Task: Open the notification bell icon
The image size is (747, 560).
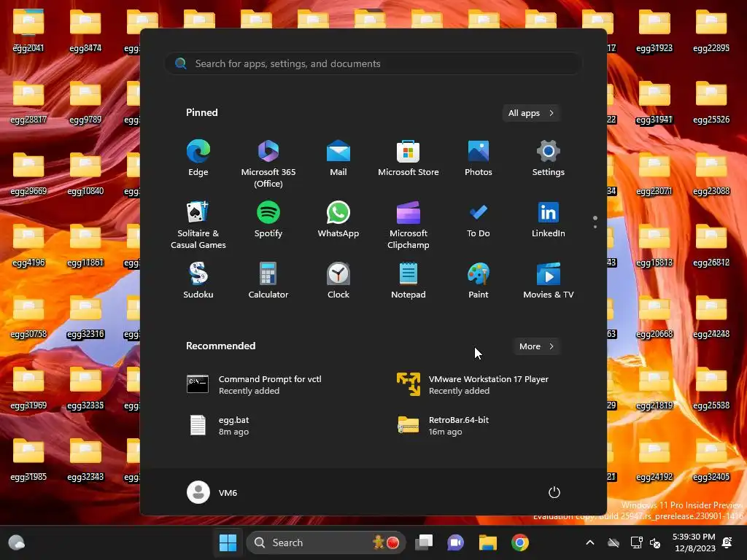Action: [727, 542]
